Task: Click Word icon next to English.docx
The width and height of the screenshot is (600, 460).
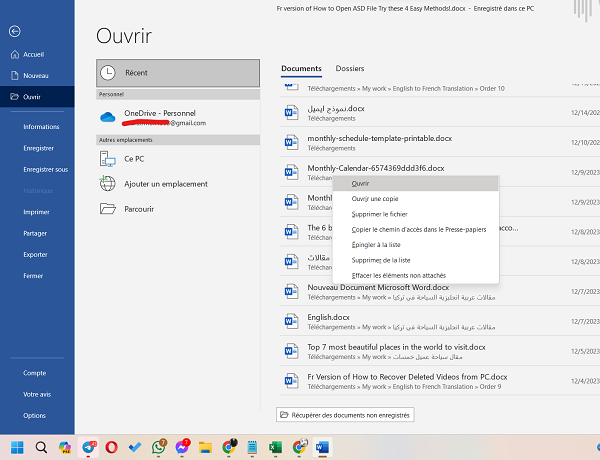Action: point(291,321)
